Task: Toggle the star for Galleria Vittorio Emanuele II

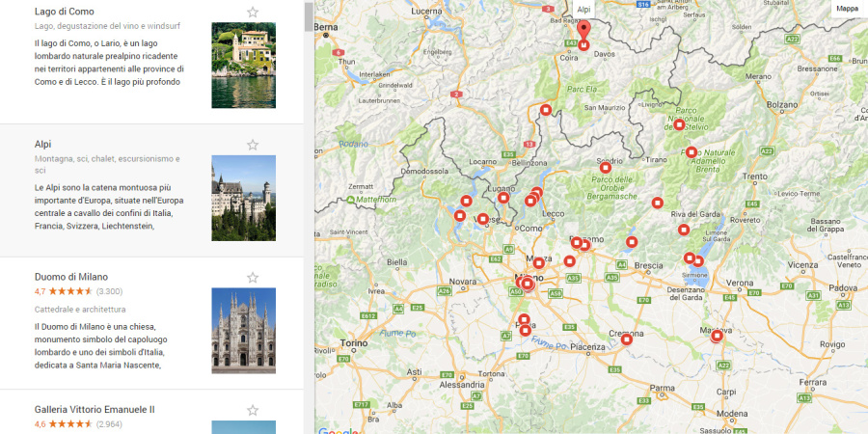Action: click(x=253, y=410)
